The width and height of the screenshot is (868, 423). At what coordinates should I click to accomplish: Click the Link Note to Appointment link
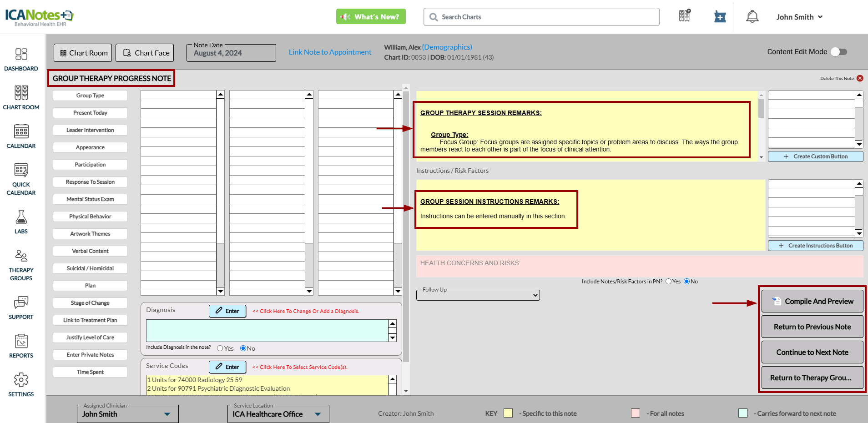coord(330,52)
